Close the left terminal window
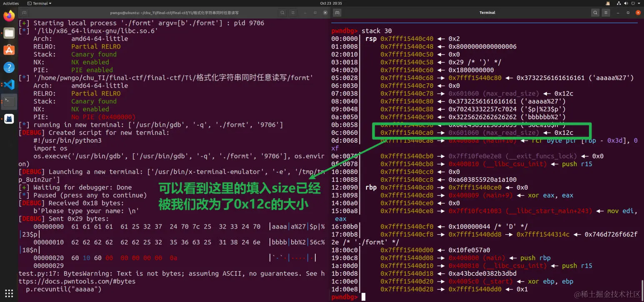 click(x=324, y=13)
